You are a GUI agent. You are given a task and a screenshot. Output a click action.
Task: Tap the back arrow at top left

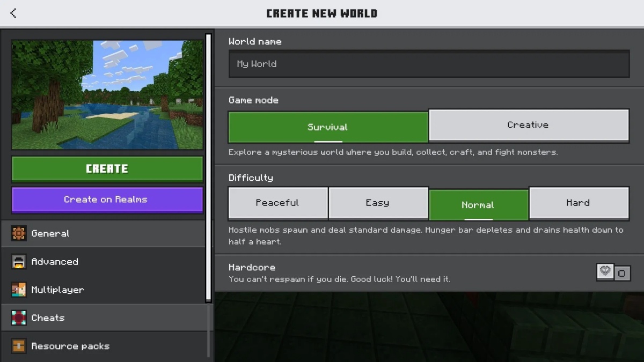pos(13,13)
